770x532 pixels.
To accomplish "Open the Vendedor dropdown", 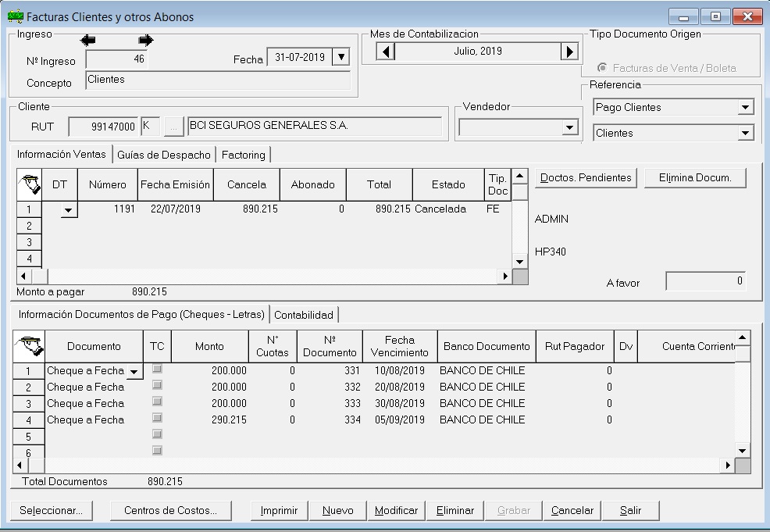I will (x=569, y=127).
